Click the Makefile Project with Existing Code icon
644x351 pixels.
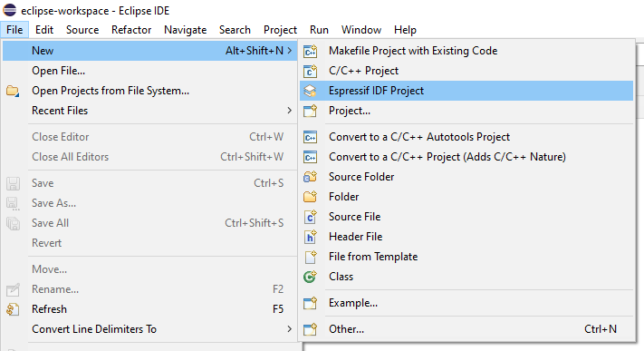[x=310, y=51]
